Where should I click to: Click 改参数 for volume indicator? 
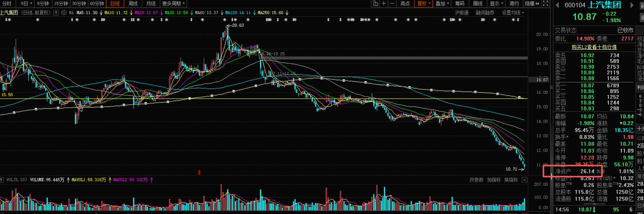[x=476, y=179]
